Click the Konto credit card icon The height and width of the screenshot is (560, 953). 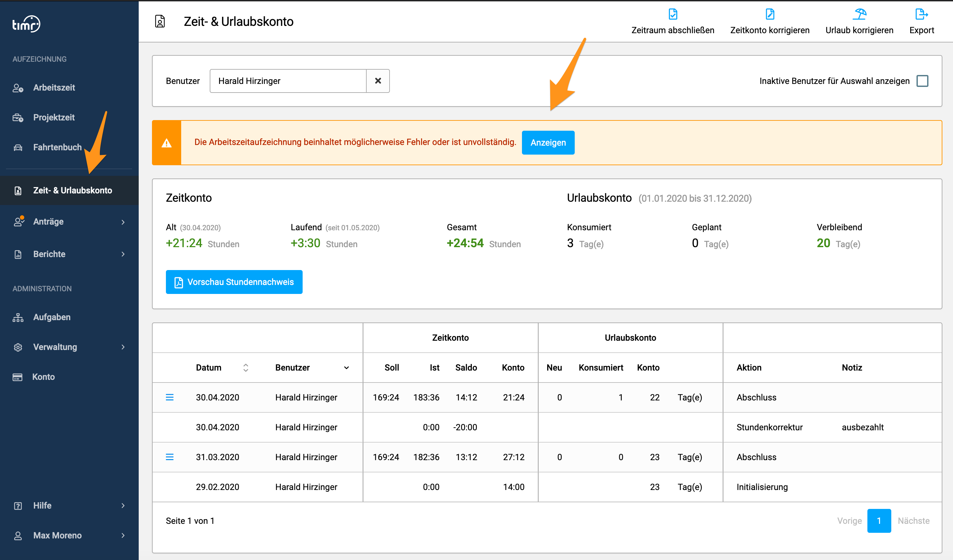tap(17, 377)
